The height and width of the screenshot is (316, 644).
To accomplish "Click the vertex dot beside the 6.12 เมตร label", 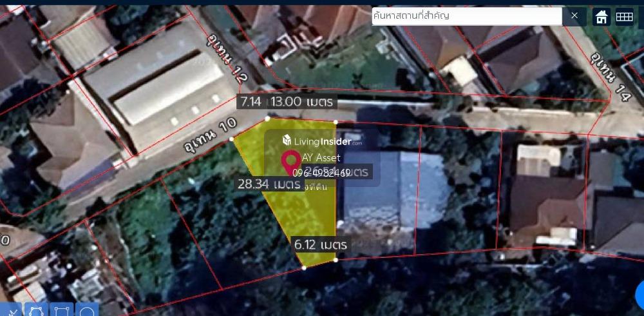I will coord(336,259).
